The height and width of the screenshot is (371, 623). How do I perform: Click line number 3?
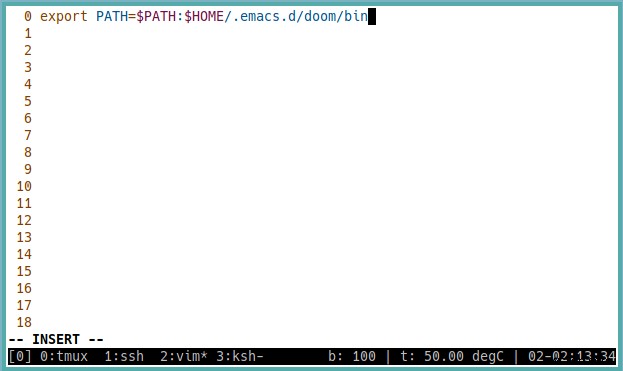pyautogui.click(x=28, y=67)
